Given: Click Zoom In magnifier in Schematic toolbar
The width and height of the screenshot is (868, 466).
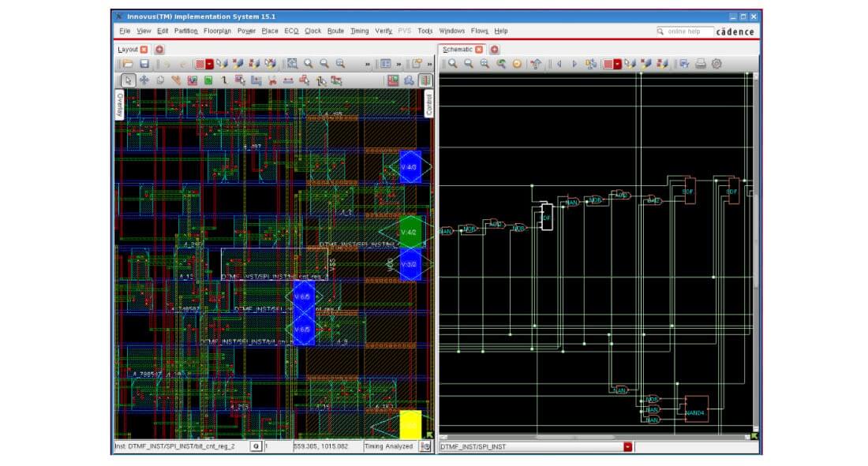Looking at the screenshot, I should pos(453,64).
